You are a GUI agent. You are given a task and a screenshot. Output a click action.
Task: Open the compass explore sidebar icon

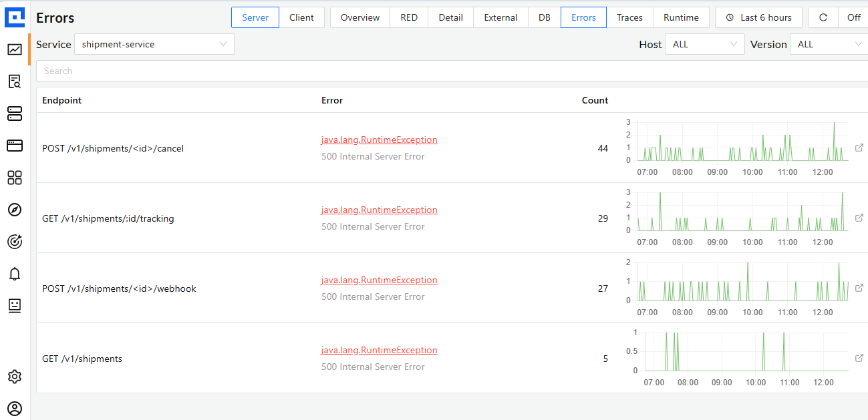pos(15,210)
